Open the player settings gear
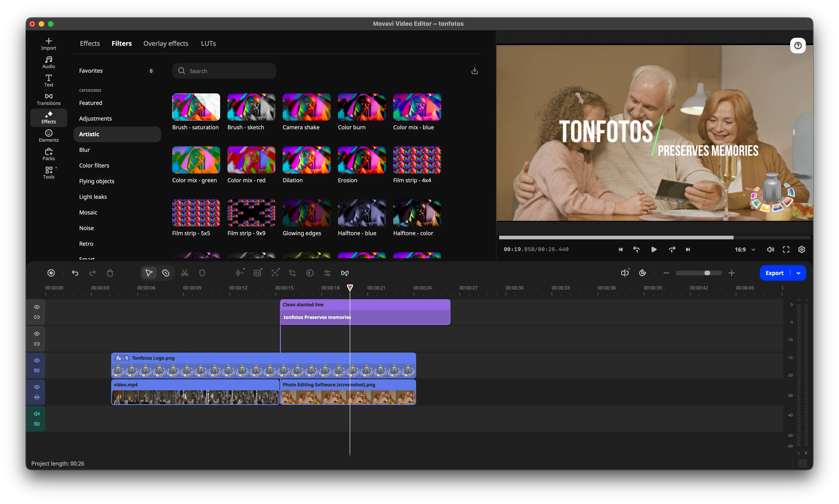Image resolution: width=839 pixels, height=504 pixels. click(802, 250)
